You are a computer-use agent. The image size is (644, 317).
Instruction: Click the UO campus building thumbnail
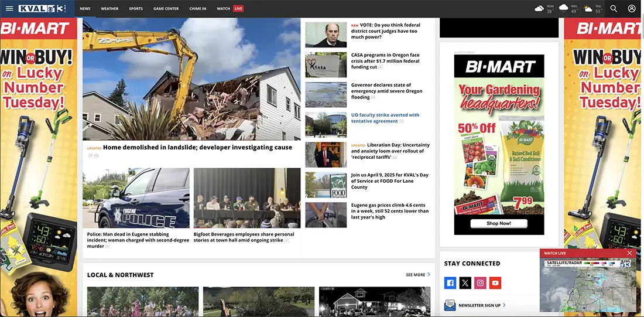coord(326,125)
